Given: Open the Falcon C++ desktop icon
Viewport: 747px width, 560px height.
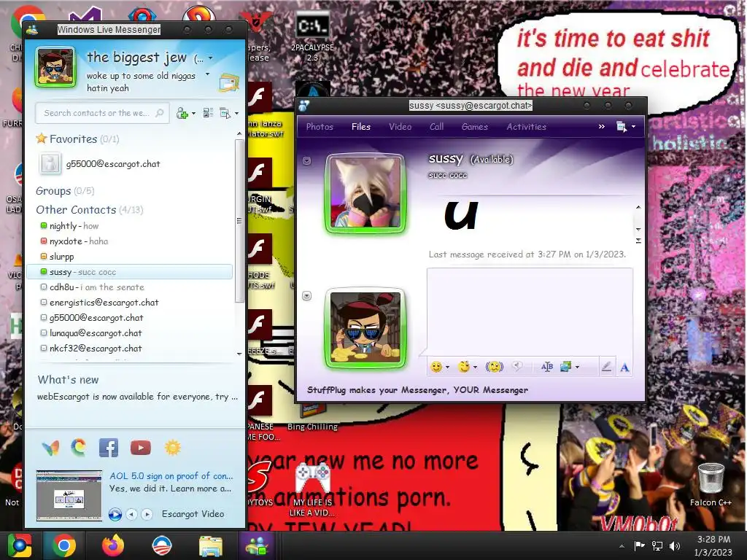Looking at the screenshot, I should click(x=711, y=483).
